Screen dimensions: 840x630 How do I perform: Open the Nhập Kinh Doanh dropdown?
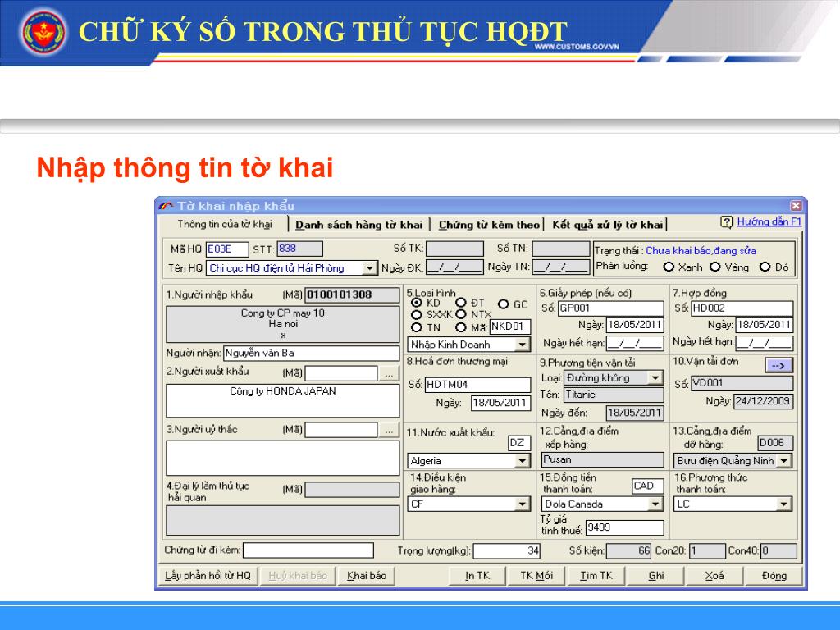(523, 345)
